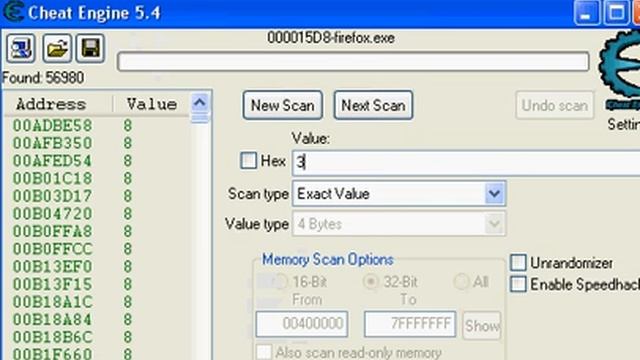Open the process list computer icon
The height and width of the screenshot is (360, 640).
click(x=20, y=48)
